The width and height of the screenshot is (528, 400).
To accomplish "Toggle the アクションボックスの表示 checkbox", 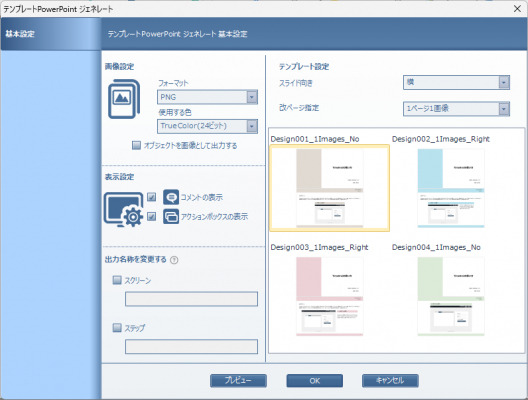I will pyautogui.click(x=152, y=216).
